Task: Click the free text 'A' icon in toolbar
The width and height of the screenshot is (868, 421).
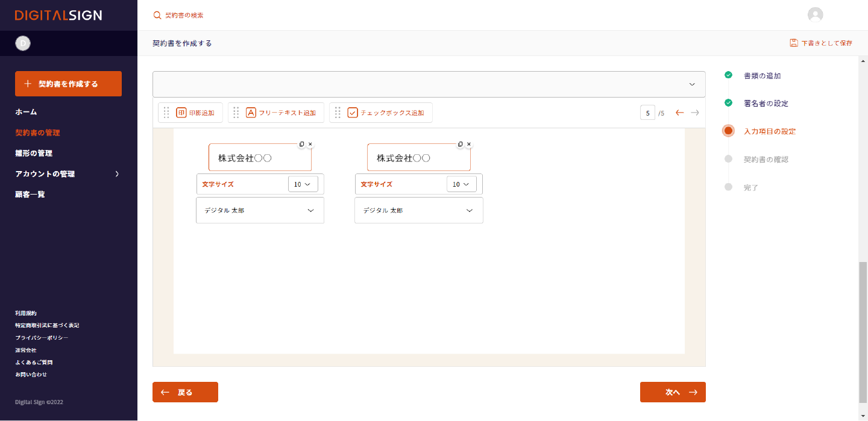Action: tap(251, 113)
